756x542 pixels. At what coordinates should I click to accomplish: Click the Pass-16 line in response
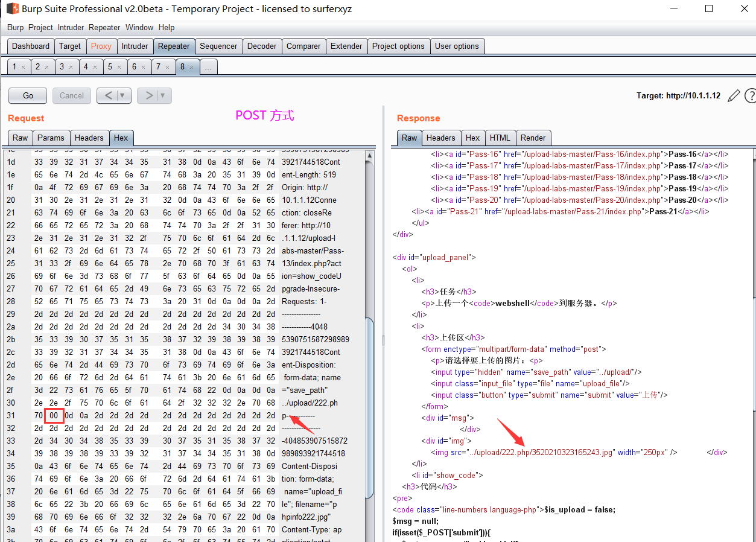tap(580, 155)
